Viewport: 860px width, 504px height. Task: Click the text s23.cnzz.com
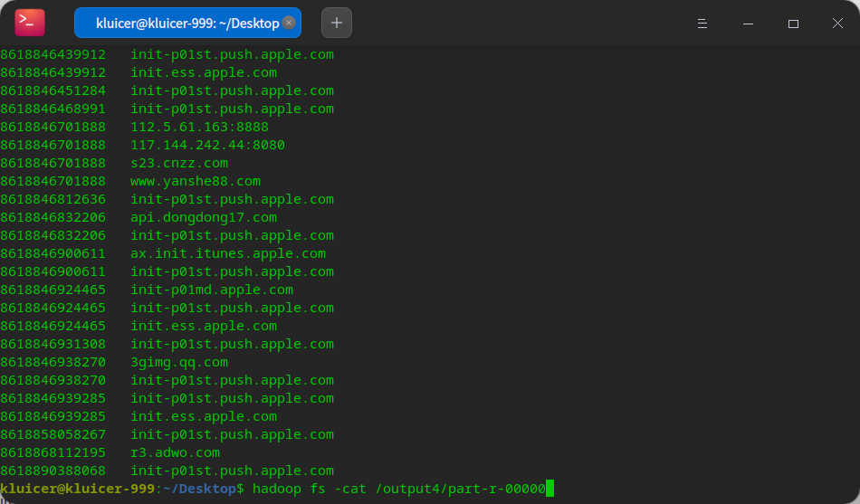pyautogui.click(x=179, y=163)
